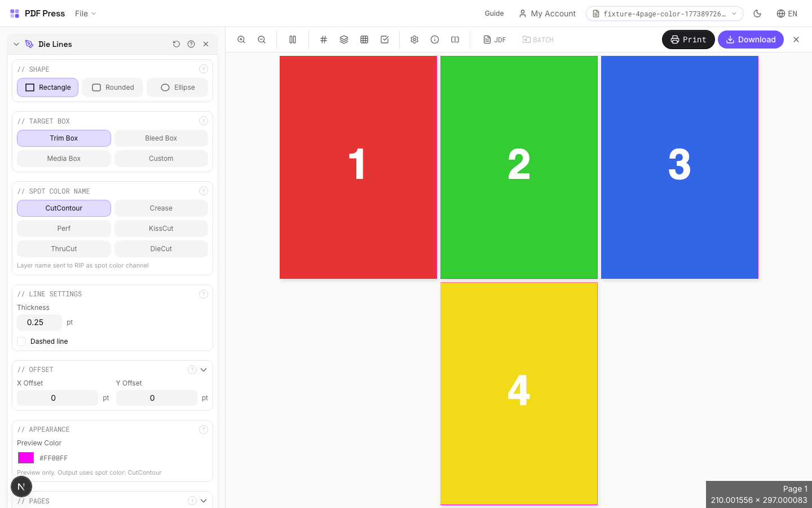Expand the Pages section
812x508 pixels.
204,501
